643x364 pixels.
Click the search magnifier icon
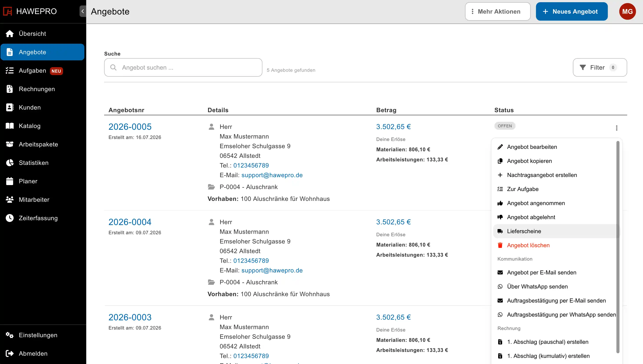[113, 67]
